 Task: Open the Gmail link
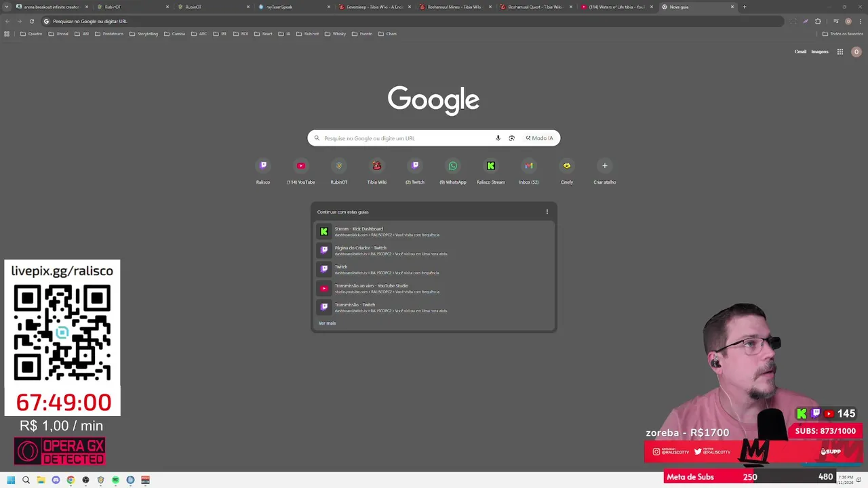(x=800, y=52)
